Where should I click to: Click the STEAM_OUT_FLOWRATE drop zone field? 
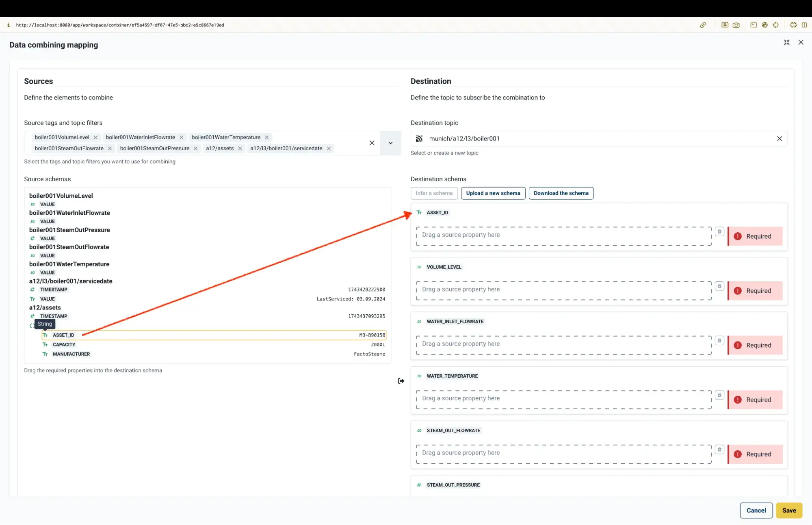click(563, 454)
